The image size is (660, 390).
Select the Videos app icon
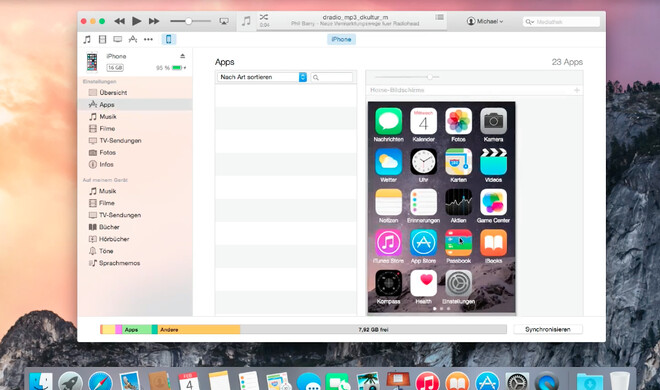pos(493,162)
